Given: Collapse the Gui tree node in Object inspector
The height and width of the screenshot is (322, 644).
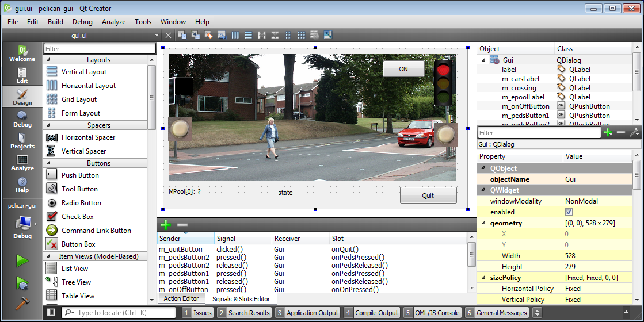Looking at the screenshot, I should coord(483,60).
